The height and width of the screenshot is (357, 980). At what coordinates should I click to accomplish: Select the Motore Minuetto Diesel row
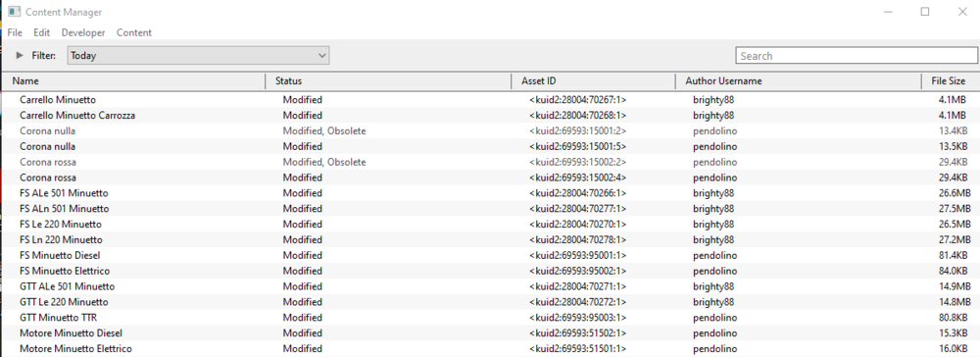(490, 333)
